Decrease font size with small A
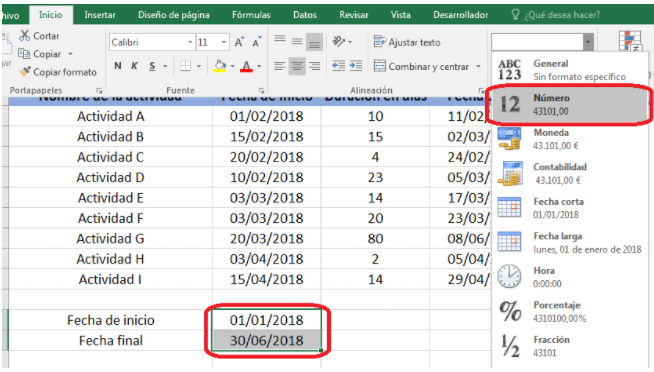This screenshot has width=654, height=372. [x=257, y=42]
